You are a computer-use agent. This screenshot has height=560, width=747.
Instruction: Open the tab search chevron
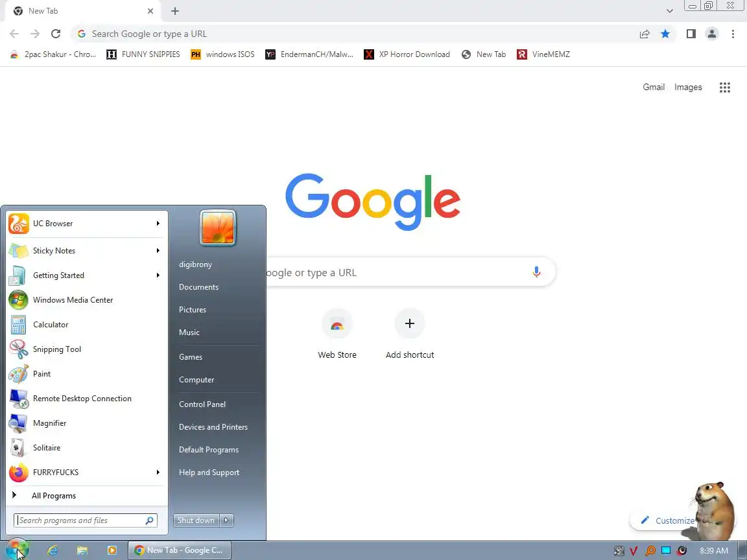point(669,11)
